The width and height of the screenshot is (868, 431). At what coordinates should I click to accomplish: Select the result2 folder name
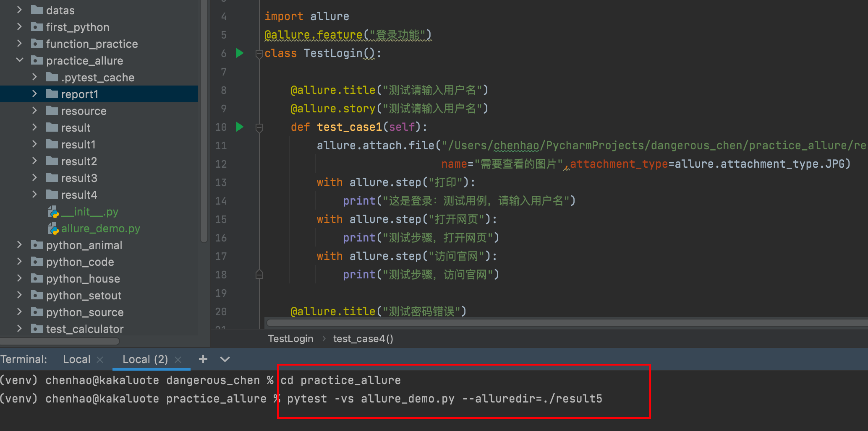[79, 161]
